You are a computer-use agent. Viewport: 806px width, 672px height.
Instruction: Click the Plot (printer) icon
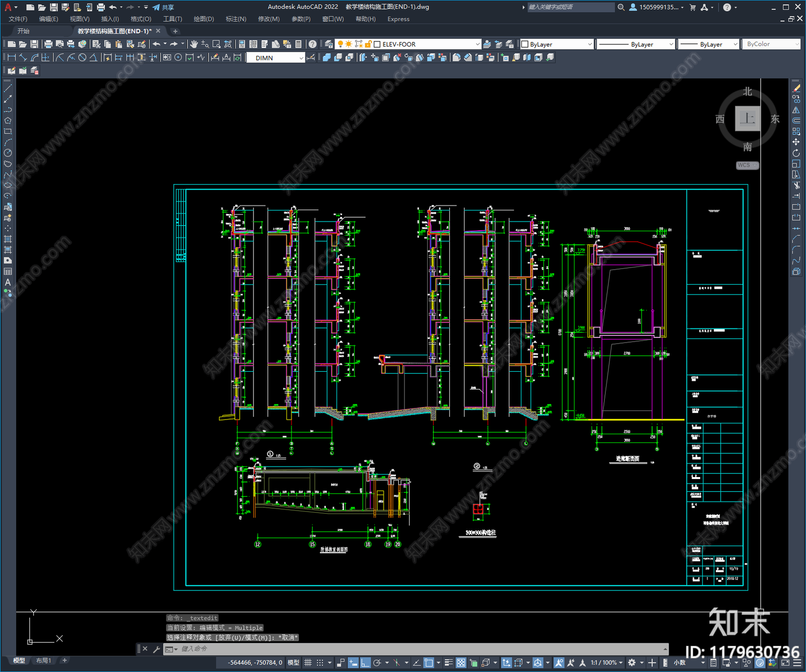pos(48,44)
